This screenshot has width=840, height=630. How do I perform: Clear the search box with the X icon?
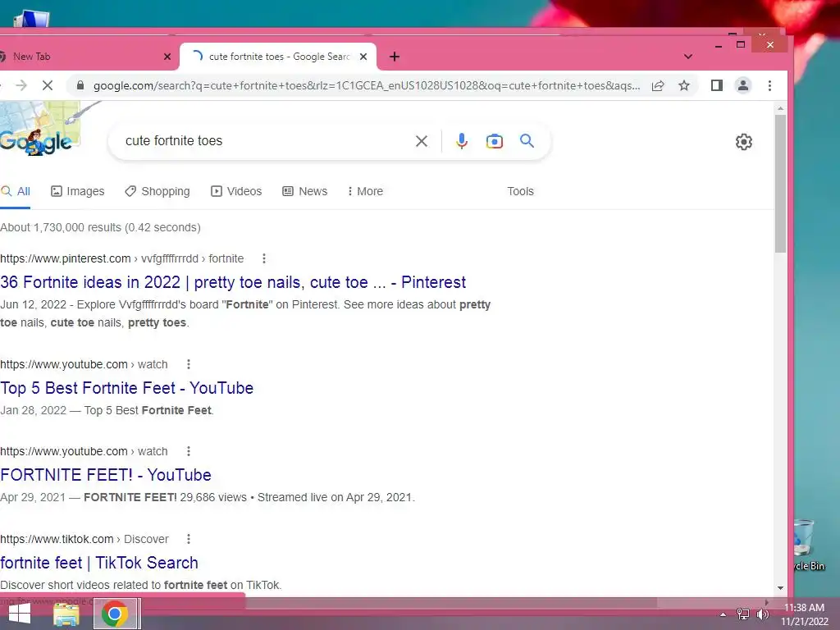point(422,141)
